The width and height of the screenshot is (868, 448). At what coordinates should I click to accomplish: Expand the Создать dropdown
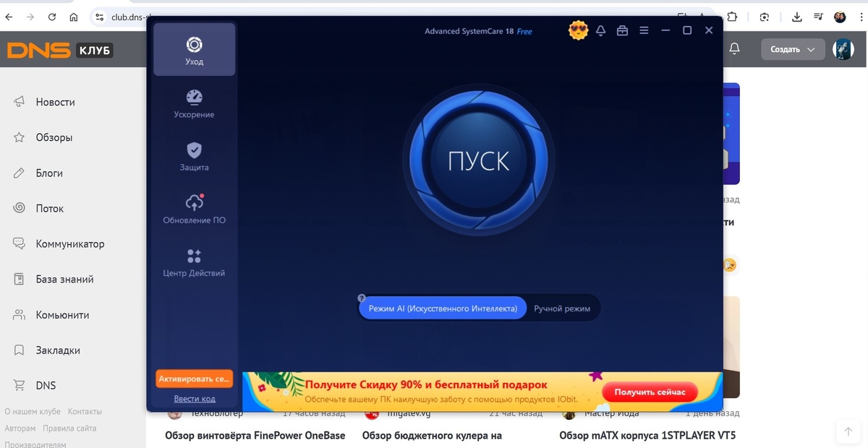[793, 49]
